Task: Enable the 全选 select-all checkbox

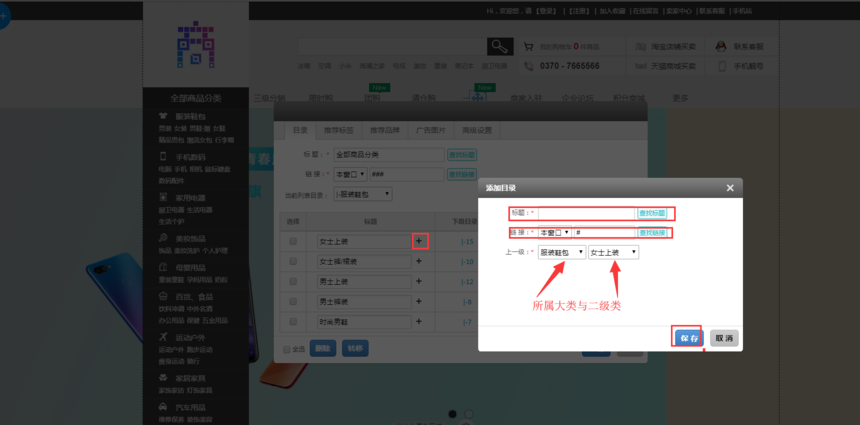Action: coord(286,349)
